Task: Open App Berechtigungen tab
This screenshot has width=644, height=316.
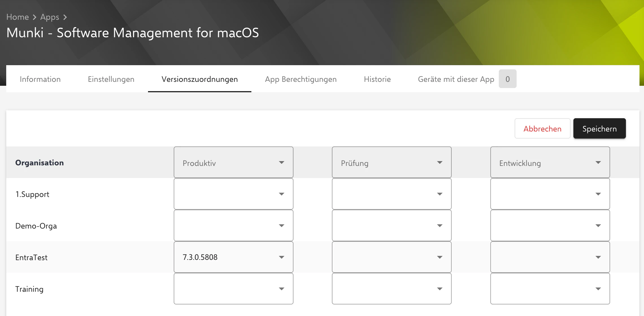Action: (x=301, y=79)
